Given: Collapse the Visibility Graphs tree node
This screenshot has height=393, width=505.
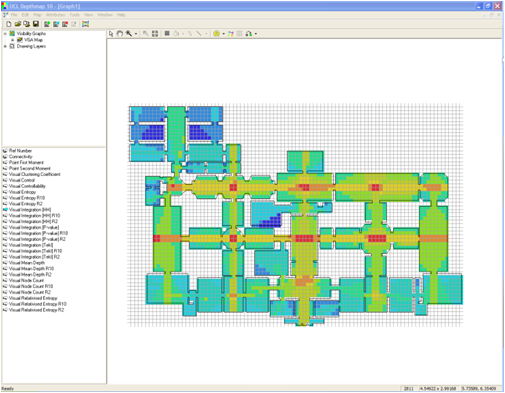Looking at the screenshot, I should point(5,34).
